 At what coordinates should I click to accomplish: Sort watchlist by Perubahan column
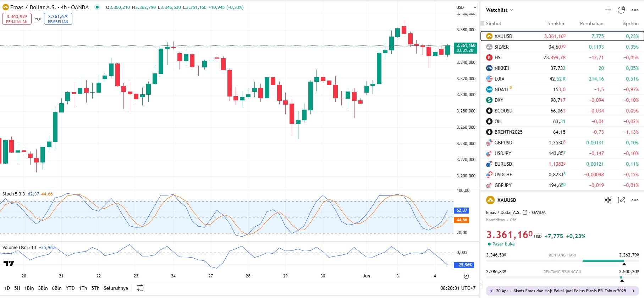tap(591, 23)
